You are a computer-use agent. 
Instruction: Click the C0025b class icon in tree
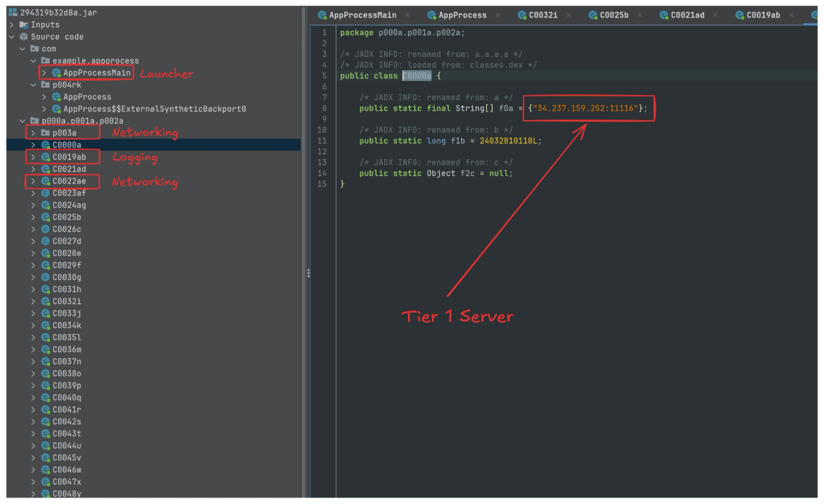pos(45,217)
